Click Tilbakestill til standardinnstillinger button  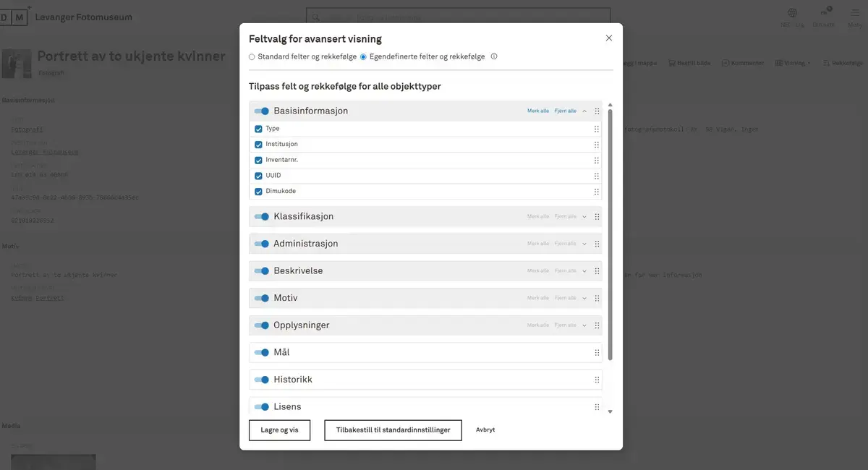(x=393, y=430)
